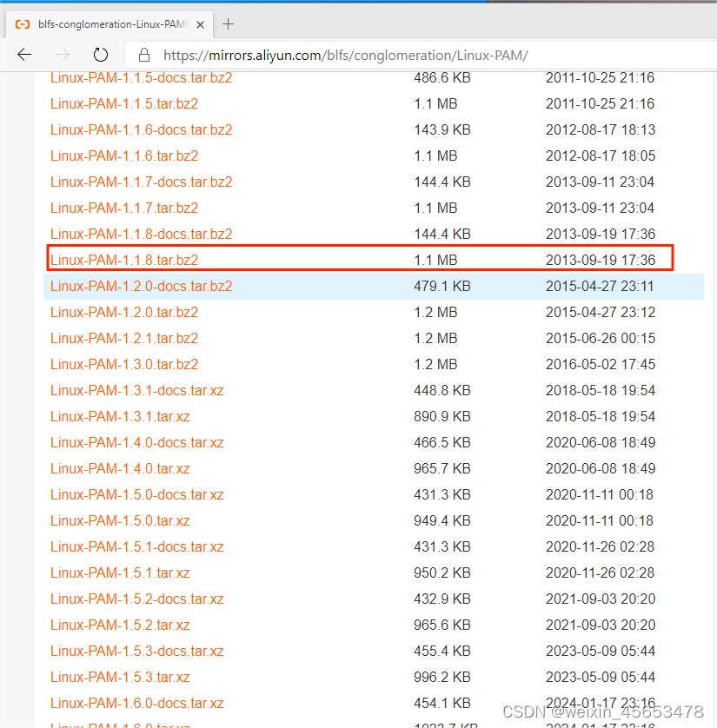Click the date 2015-06-26 00:15
Viewport: 717px width, 728px height.
click(x=601, y=338)
